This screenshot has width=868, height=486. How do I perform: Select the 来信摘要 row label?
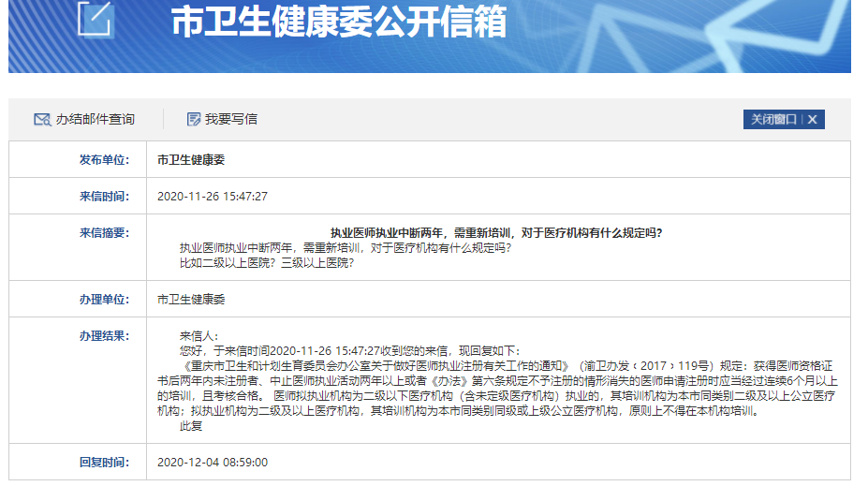(x=104, y=232)
